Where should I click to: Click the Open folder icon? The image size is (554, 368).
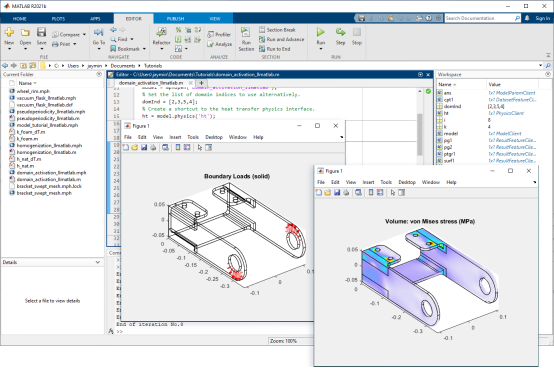click(25, 32)
